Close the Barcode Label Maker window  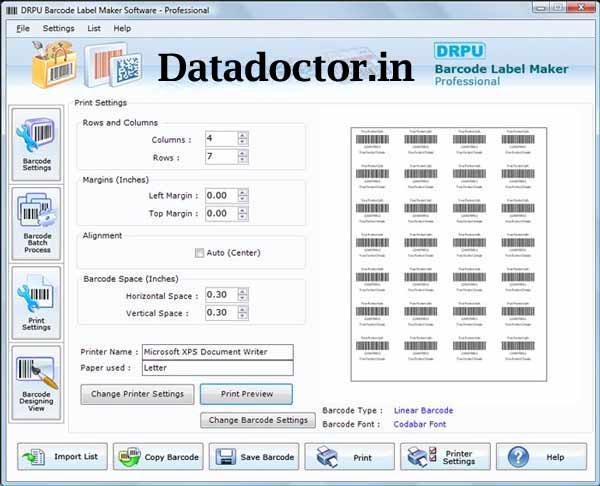[580, 7]
